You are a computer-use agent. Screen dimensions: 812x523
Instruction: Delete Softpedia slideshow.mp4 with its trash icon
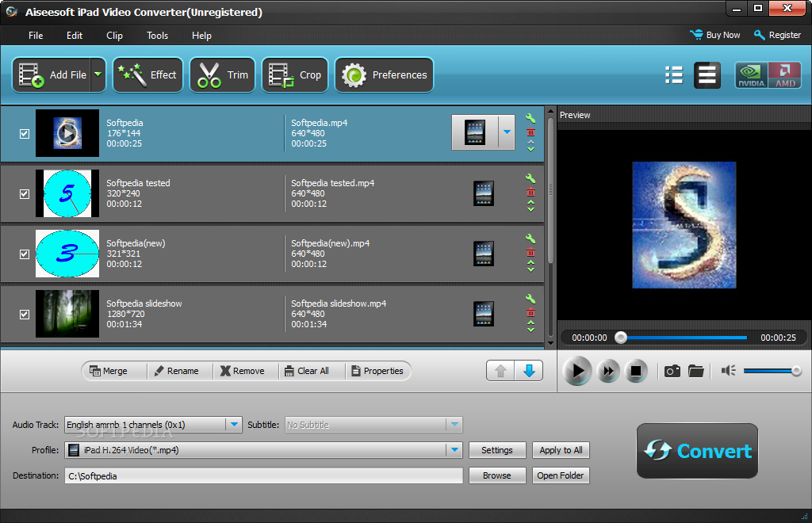tap(530, 312)
